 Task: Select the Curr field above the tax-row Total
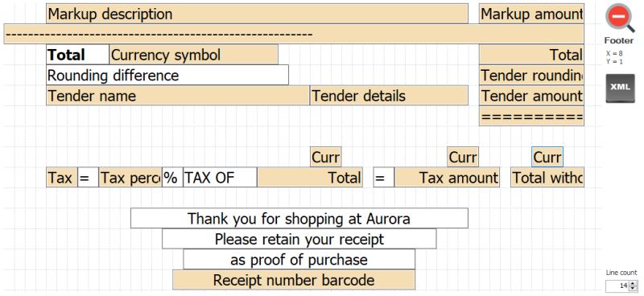(x=326, y=157)
